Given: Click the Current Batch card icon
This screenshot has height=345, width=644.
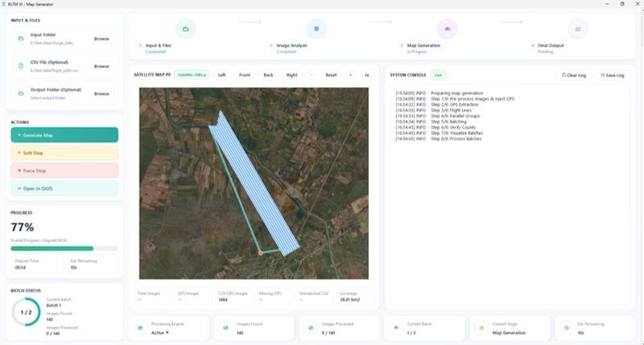Looking at the screenshot, I should click(x=396, y=328).
